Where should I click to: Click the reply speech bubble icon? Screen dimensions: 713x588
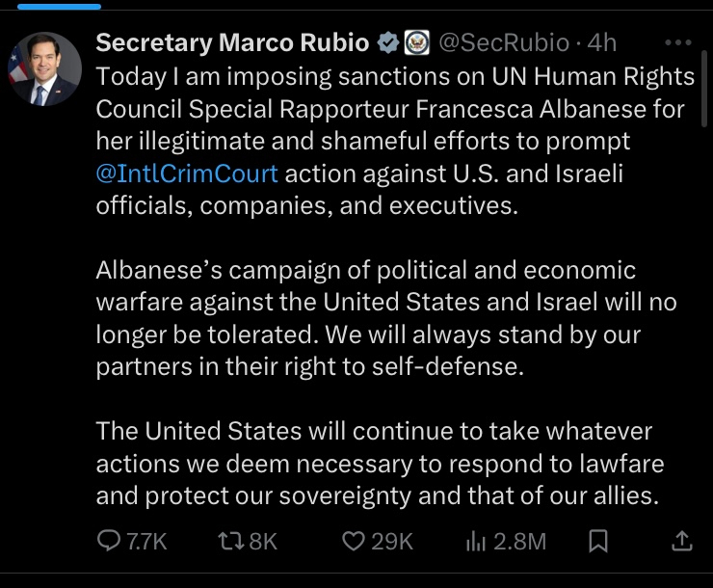tap(109, 542)
